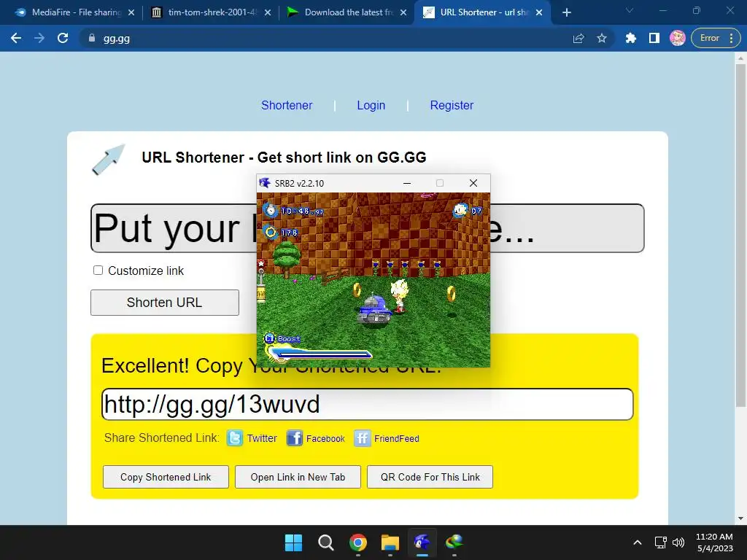Image resolution: width=747 pixels, height=560 pixels.
Task: Share the link via Facebook icon
Action: pos(295,437)
